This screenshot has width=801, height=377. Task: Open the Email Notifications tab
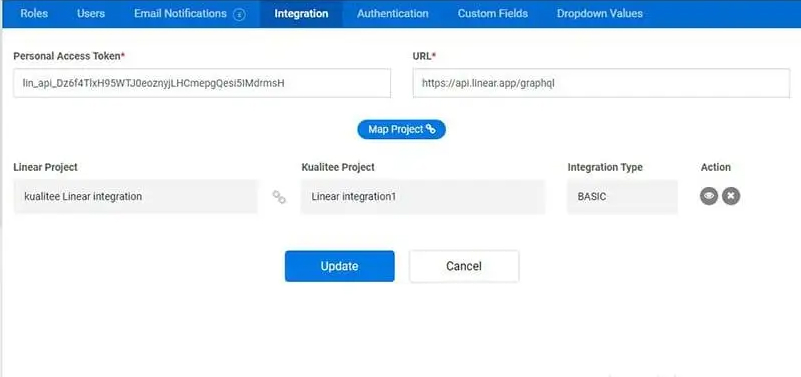pyautogui.click(x=180, y=14)
